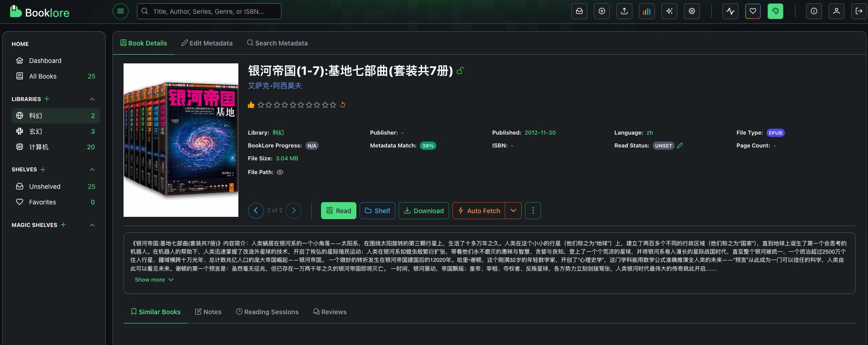Click the upload book icon

624,11
